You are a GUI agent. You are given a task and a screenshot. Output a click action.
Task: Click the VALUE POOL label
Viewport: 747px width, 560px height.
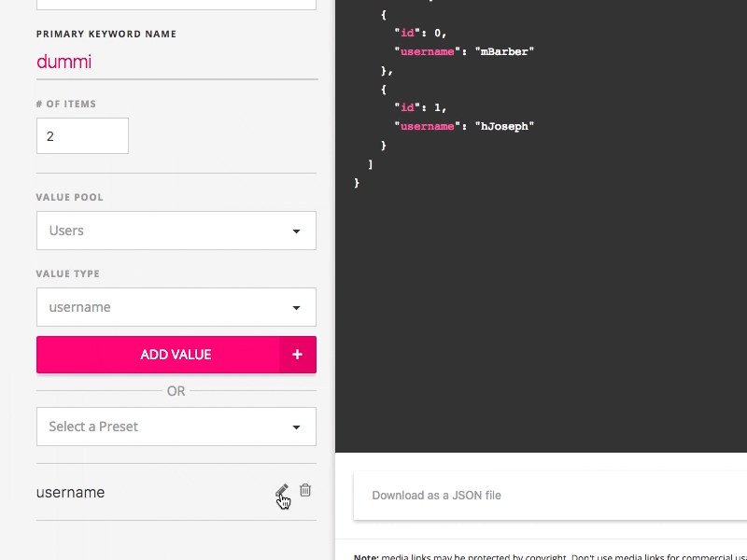pos(69,197)
